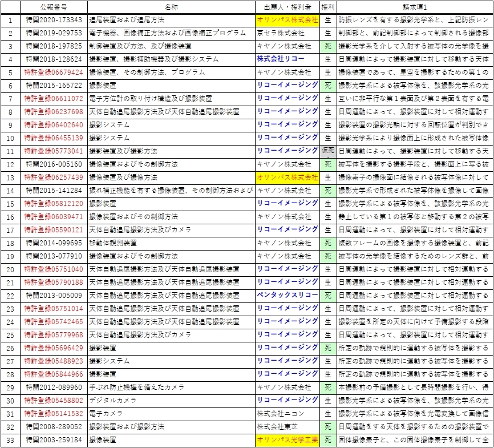Open patent link 特許登録06679424
This screenshot has height=448, width=494.
coord(54,72)
